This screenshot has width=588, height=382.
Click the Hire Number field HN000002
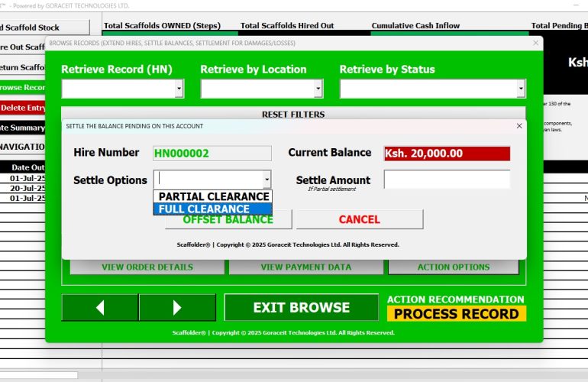pos(212,153)
